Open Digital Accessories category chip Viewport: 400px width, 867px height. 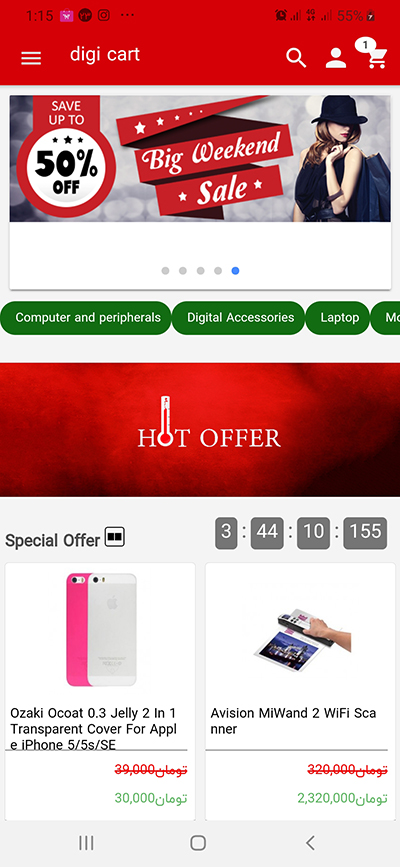click(239, 318)
